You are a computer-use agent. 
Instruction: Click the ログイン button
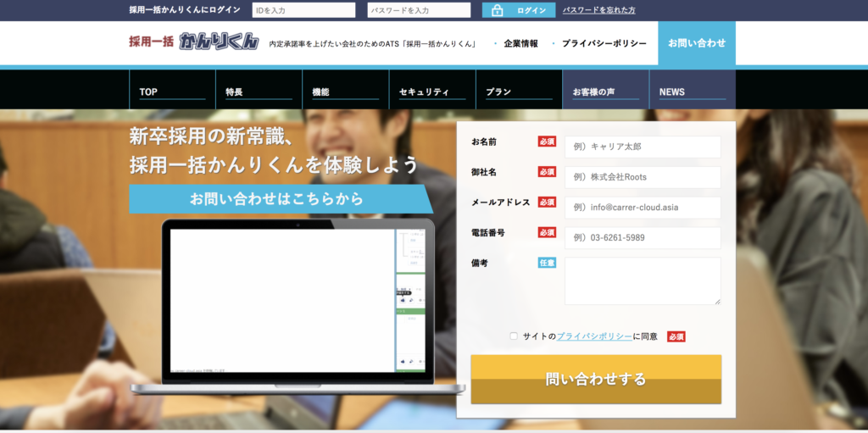pyautogui.click(x=519, y=10)
